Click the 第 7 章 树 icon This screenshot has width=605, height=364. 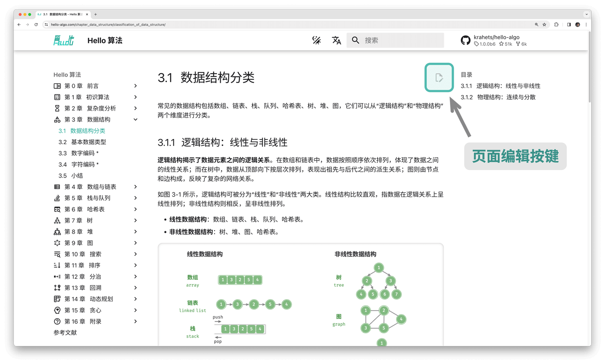point(57,221)
